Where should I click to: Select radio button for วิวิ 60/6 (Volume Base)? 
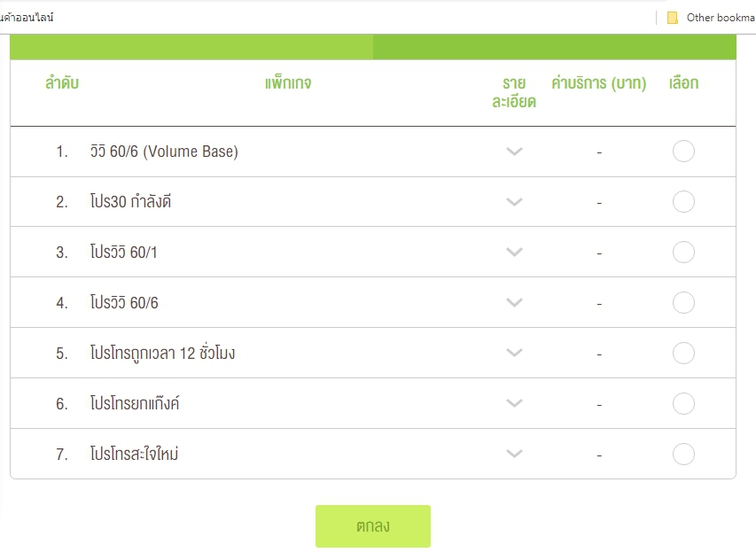(x=683, y=152)
